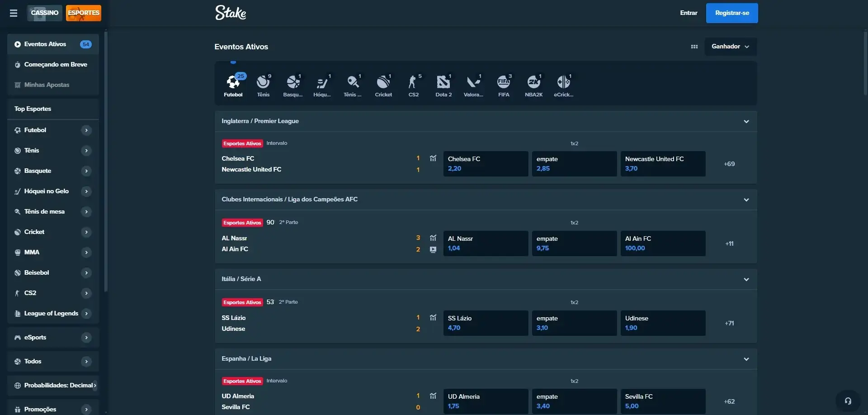Open the AL Nassr match live stream icon
The image size is (868, 415).
(x=433, y=249)
